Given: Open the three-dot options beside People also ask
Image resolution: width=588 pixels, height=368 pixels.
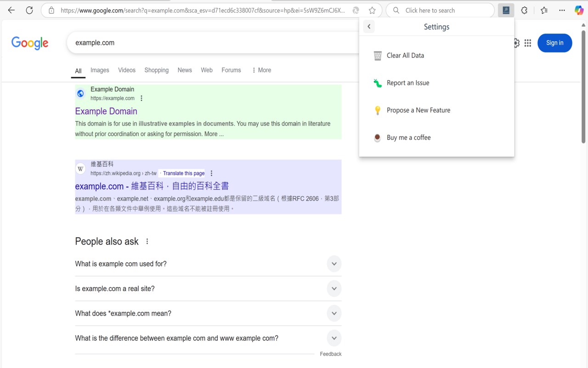Looking at the screenshot, I should (x=147, y=241).
